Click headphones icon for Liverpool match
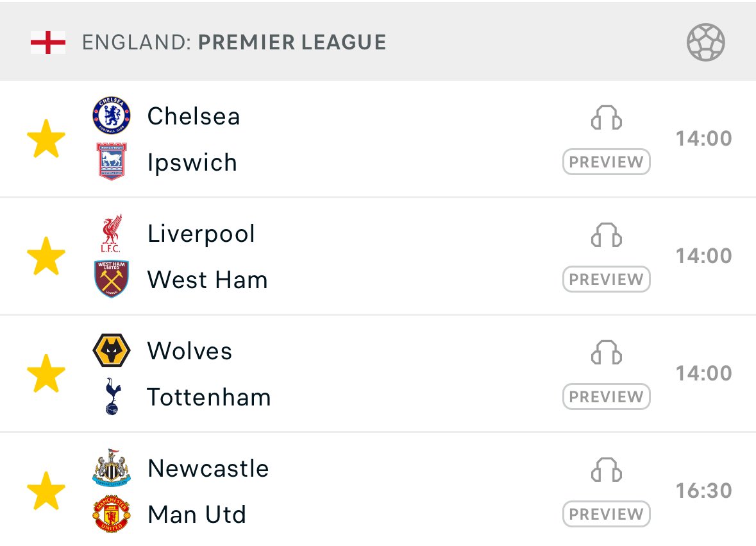Screen dimensions: 756x546 click(x=607, y=235)
